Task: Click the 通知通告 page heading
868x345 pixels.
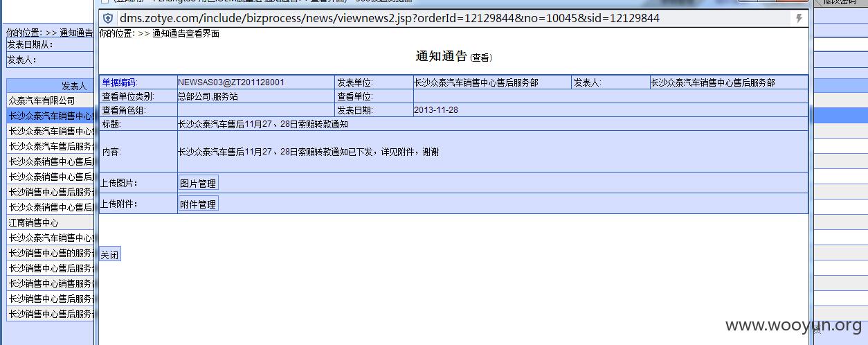Action: (x=442, y=56)
